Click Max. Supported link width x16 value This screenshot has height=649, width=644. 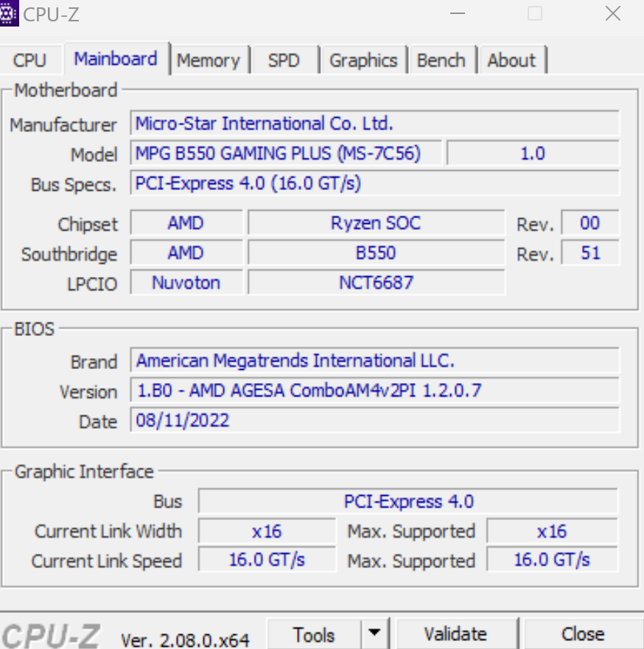[x=552, y=531]
